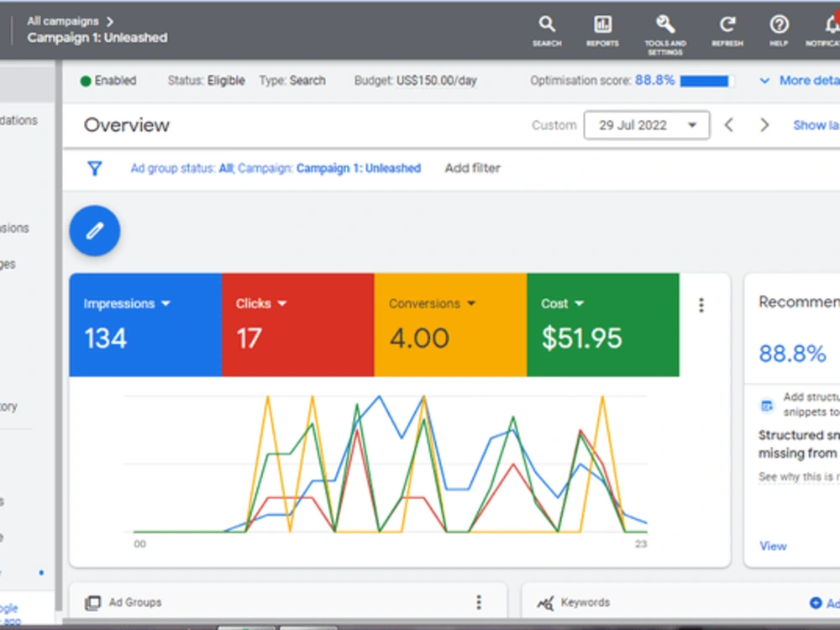Expand More details chevron

(765, 81)
